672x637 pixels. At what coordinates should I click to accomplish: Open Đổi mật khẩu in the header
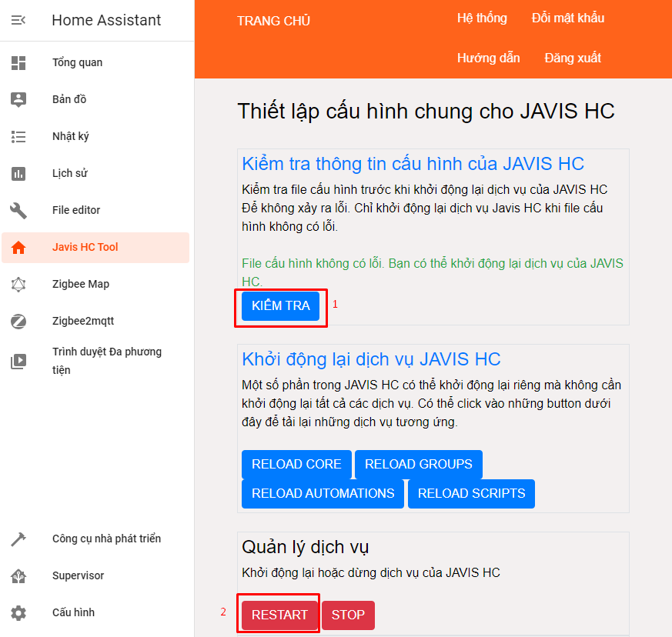[x=568, y=18]
